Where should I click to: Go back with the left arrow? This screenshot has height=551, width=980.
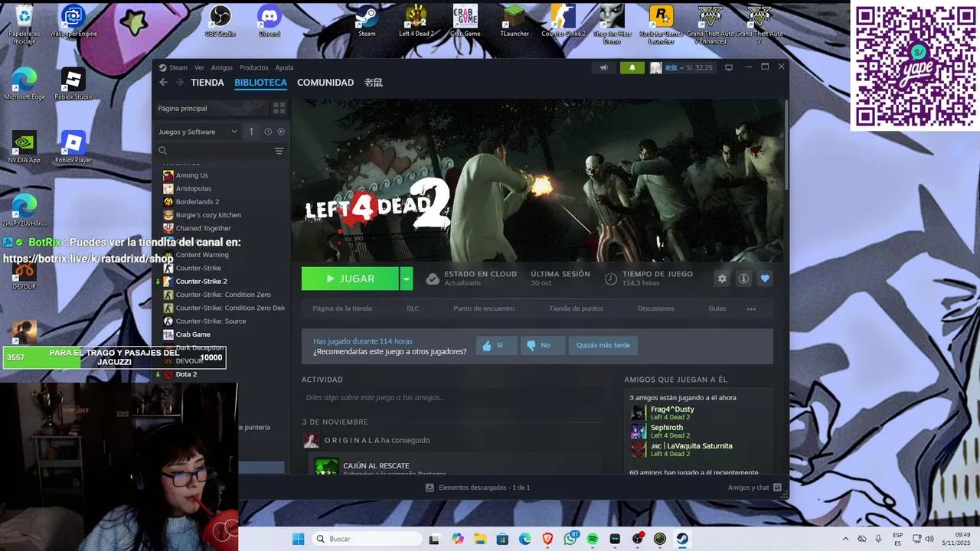(x=163, y=83)
